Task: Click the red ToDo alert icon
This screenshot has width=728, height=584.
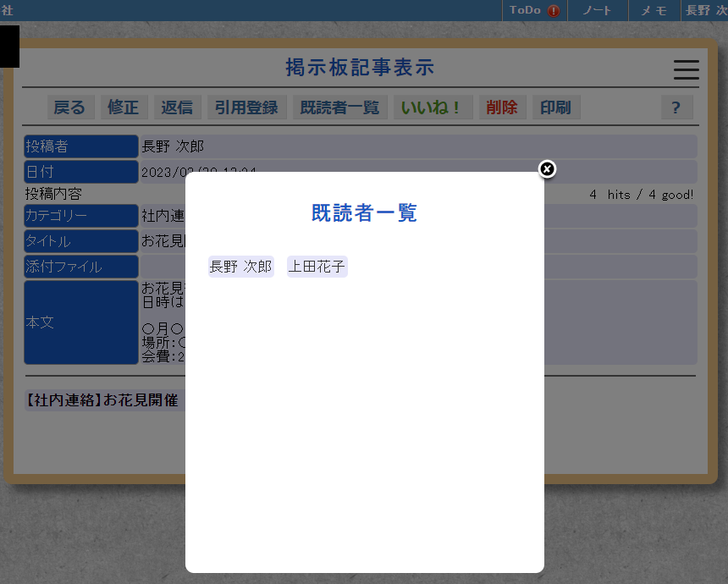Action: pos(554,11)
